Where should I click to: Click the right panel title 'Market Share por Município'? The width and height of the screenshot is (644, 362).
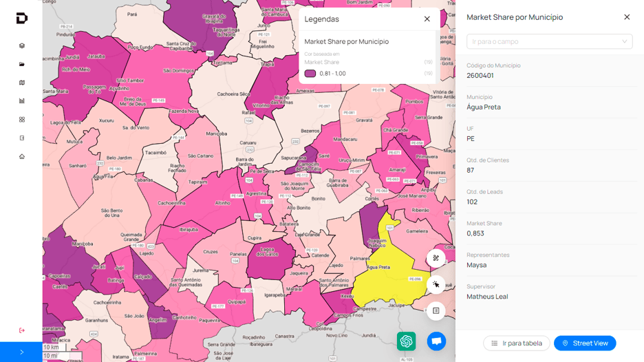click(515, 17)
